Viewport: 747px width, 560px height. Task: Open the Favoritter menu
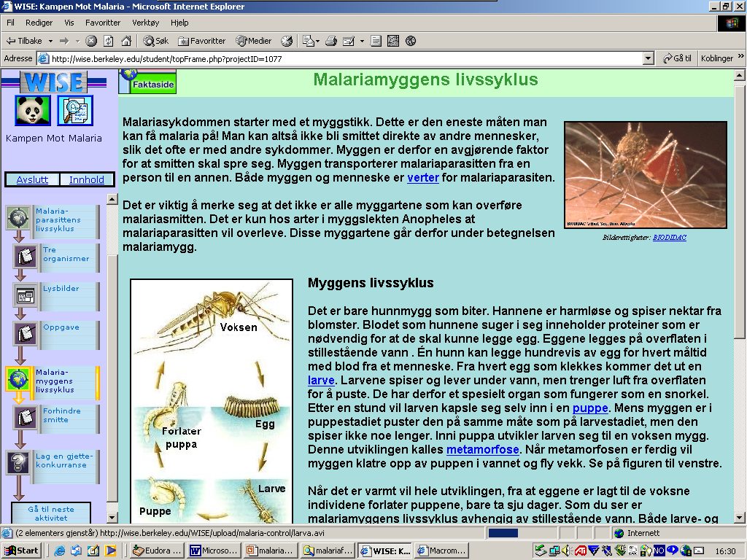102,23
